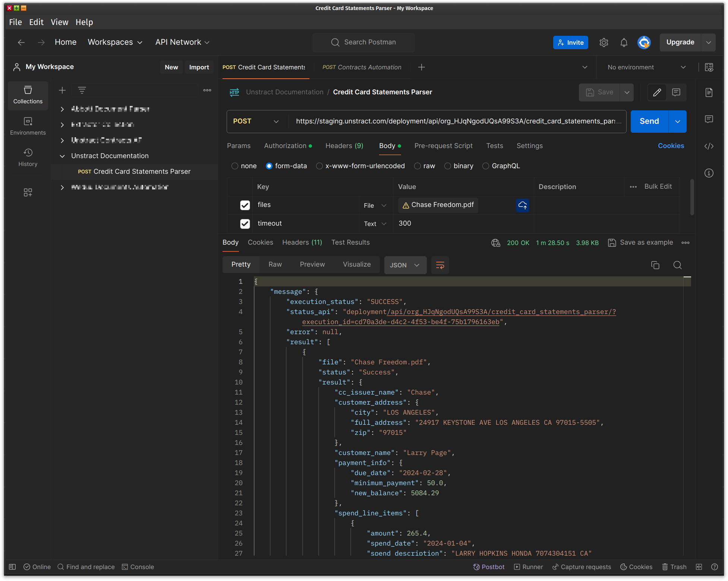728x581 pixels.
Task: Open the File menu
Action: tap(15, 22)
